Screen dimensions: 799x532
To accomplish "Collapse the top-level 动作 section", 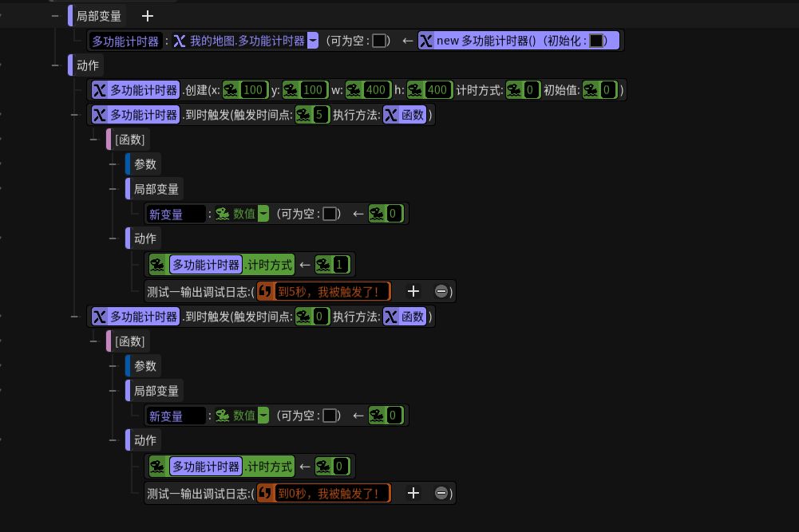I will pos(55,65).
